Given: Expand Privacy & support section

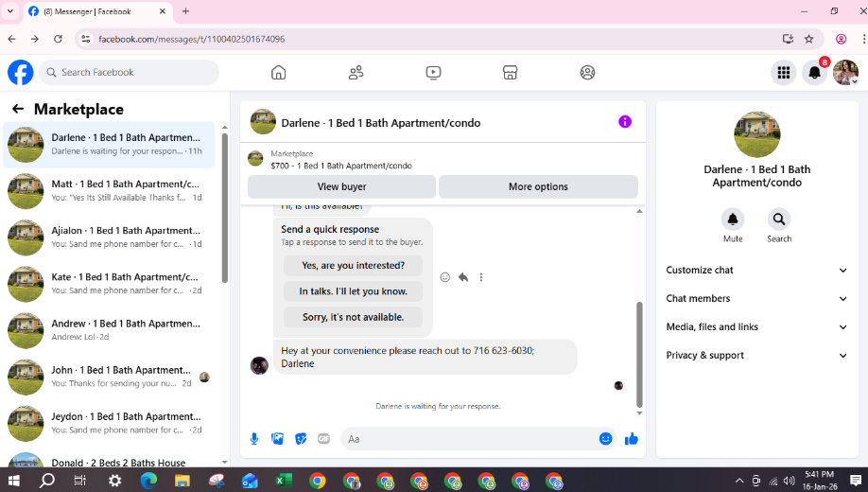Looking at the screenshot, I should 756,355.
